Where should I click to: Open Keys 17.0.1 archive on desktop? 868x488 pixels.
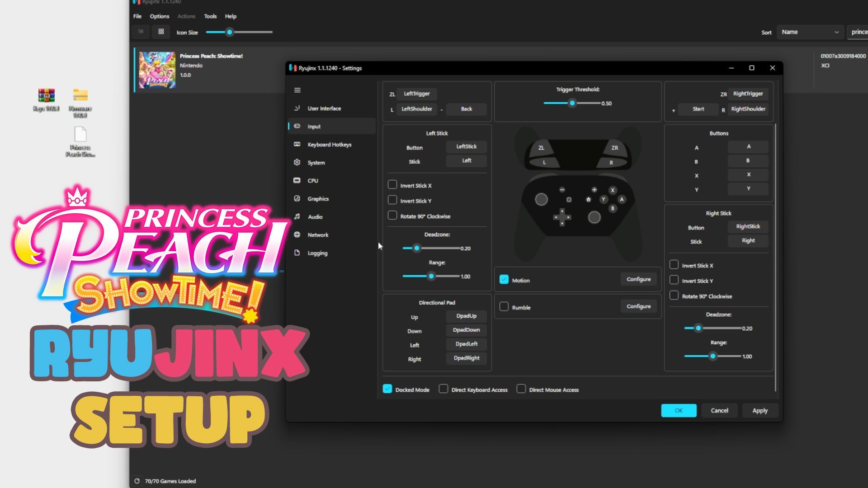coord(46,100)
